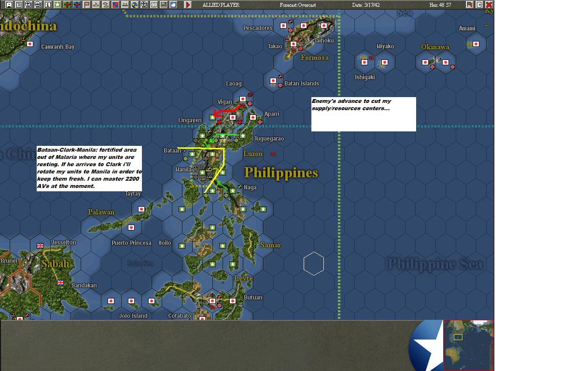Click the 'ALLIED PLAYER' label
The image size is (588, 371).
click(221, 5)
